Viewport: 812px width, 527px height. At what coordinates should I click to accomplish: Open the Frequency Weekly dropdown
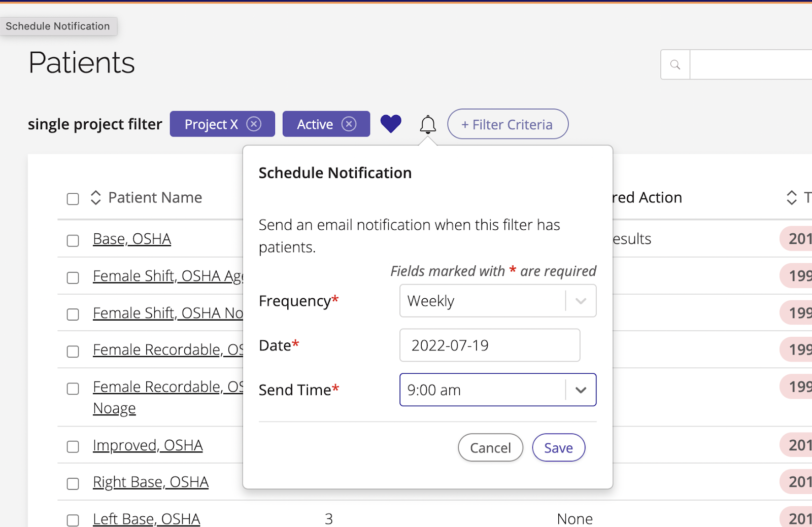tap(498, 301)
